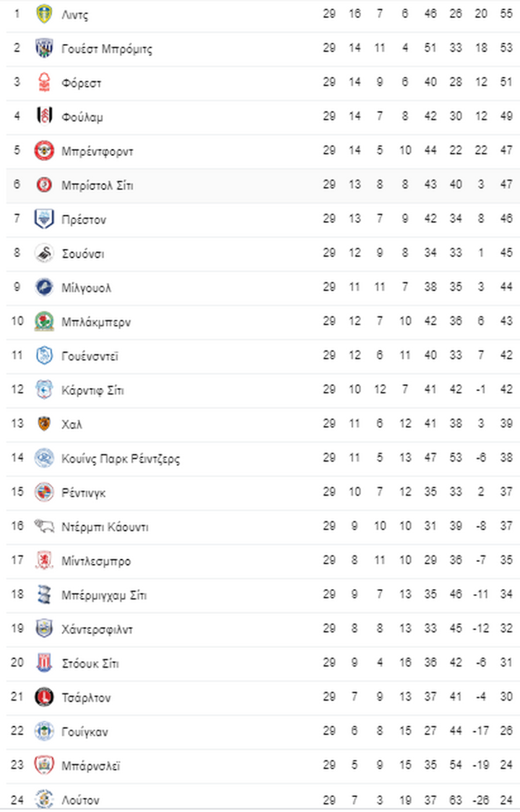
Task: Select the Χάντερσφιλντ table row
Action: point(260,629)
